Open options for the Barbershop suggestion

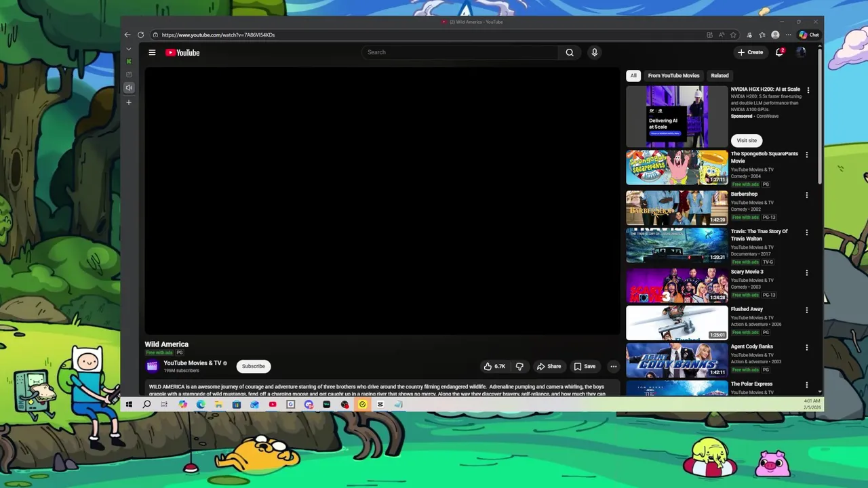coord(807,195)
